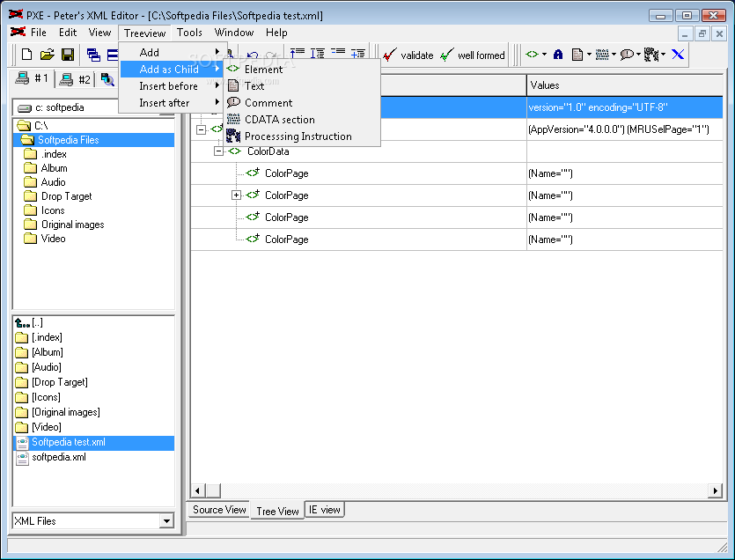Click the Open file folder toolbar icon
This screenshot has width=735, height=560.
coord(47,55)
